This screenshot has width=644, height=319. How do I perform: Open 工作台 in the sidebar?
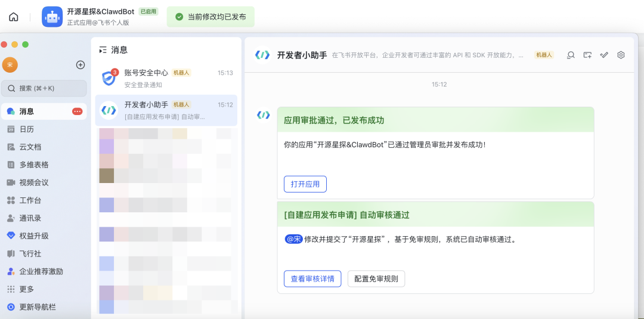44,200
